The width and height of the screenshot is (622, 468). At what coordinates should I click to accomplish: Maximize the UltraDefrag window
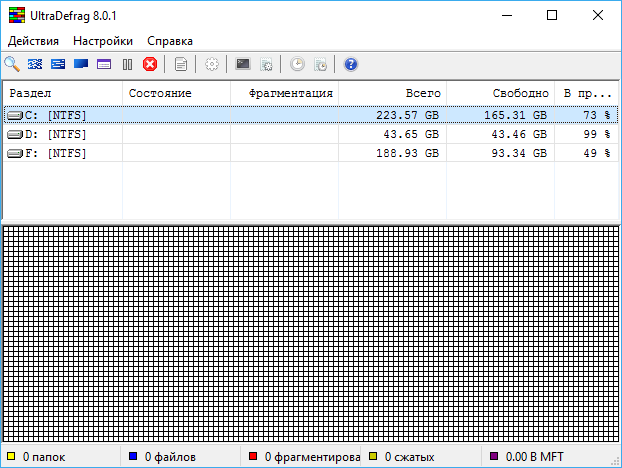click(552, 15)
